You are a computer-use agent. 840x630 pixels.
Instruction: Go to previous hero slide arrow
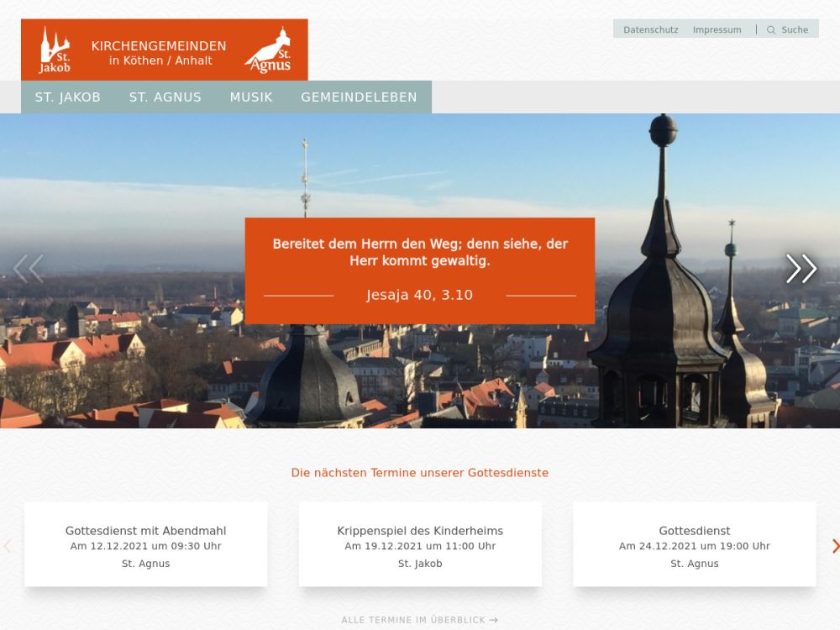pyautogui.click(x=29, y=269)
